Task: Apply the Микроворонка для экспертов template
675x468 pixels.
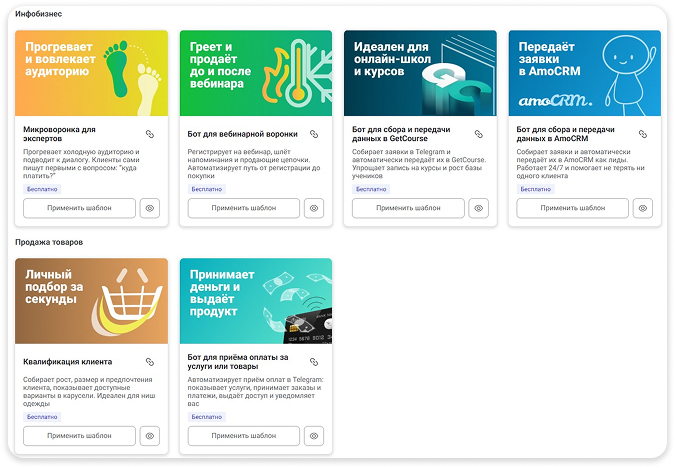Action: tap(79, 208)
